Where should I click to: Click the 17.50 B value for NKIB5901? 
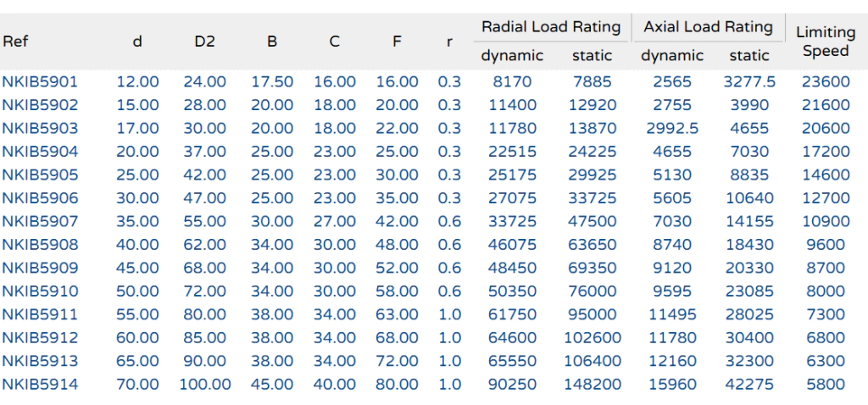pyautogui.click(x=272, y=82)
